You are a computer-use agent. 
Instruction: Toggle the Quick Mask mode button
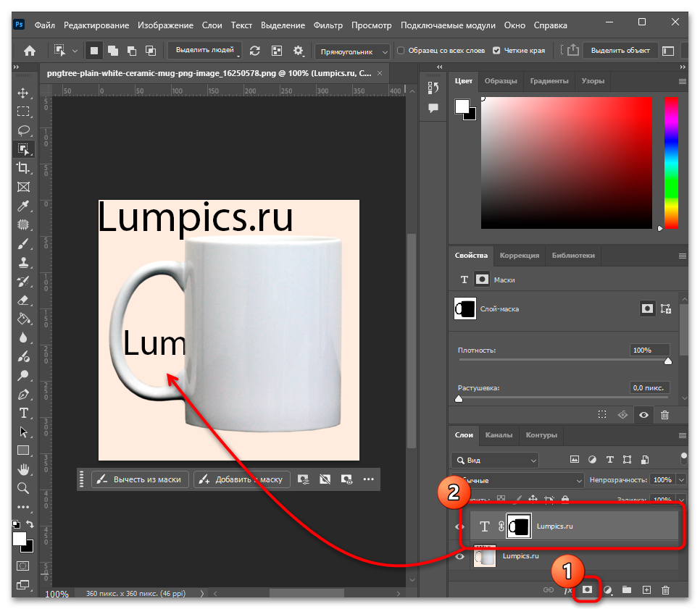coord(23,566)
